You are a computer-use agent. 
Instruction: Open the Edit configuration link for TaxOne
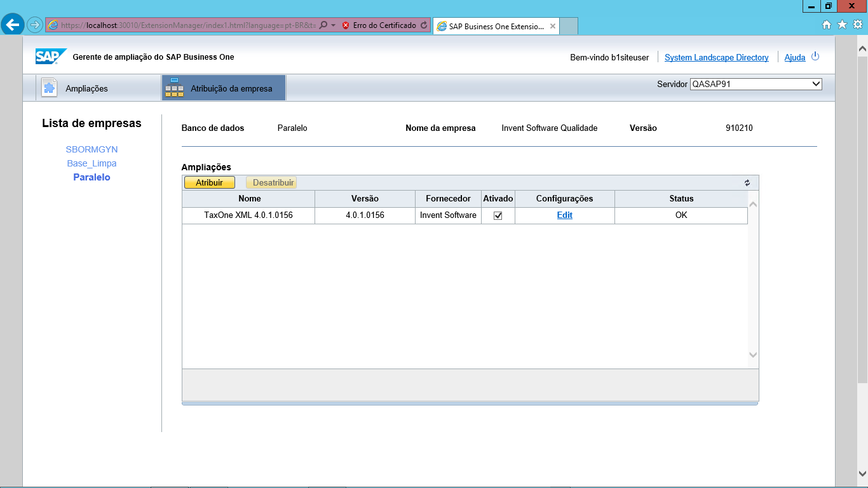click(565, 215)
